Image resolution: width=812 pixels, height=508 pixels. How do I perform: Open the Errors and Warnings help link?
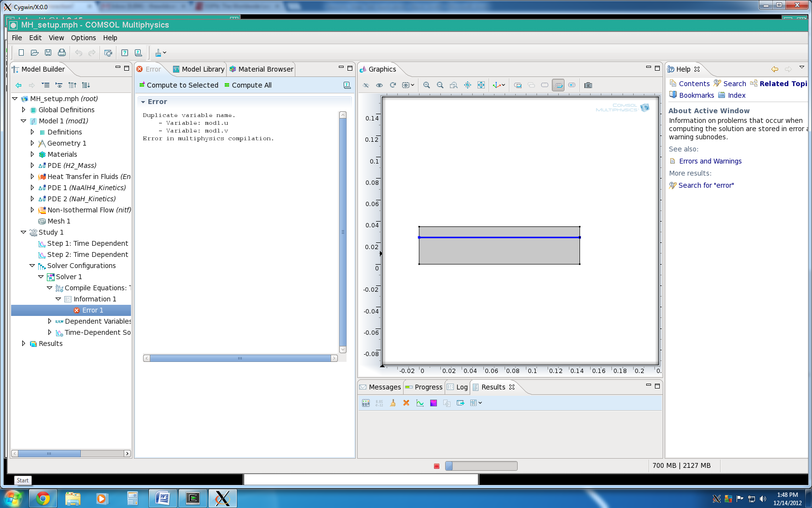[710, 161]
